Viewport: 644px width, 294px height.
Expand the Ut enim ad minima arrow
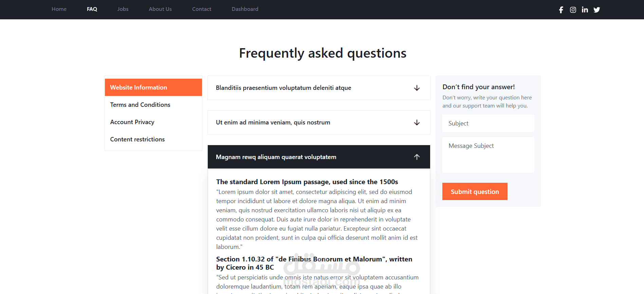click(x=417, y=123)
